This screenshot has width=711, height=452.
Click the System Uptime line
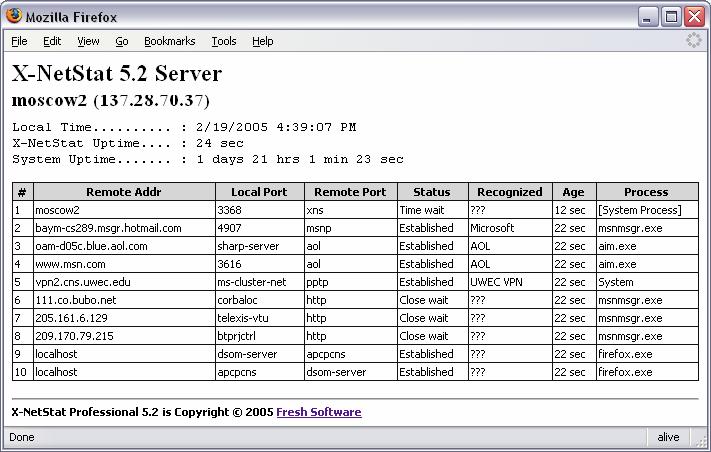point(208,159)
